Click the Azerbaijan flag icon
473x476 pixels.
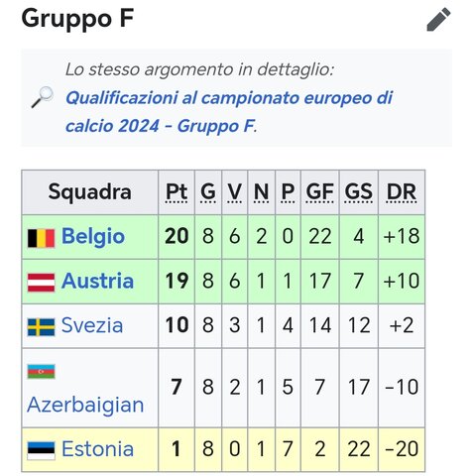(41, 372)
